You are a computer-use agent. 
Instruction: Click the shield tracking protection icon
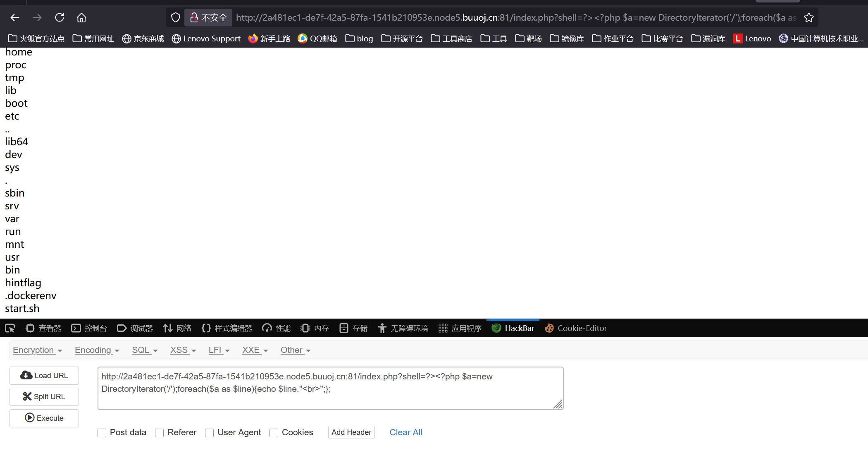click(x=176, y=17)
